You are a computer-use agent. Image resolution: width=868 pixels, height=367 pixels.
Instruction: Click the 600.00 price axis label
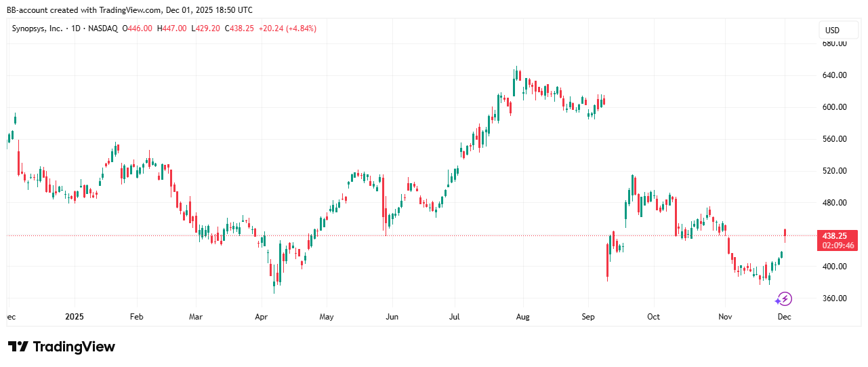833,107
